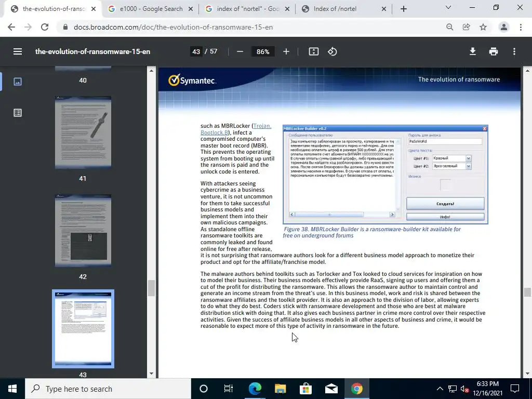Viewport: 532px width, 399px height.
Task: Open the thumbnails view icon in sidebar
Action: (x=18, y=82)
